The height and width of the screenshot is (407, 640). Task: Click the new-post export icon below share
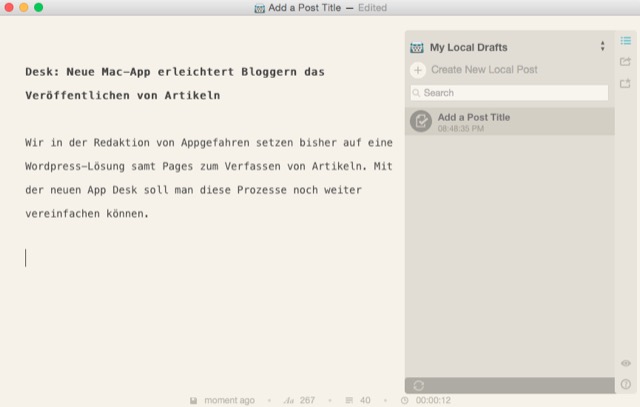(x=626, y=83)
